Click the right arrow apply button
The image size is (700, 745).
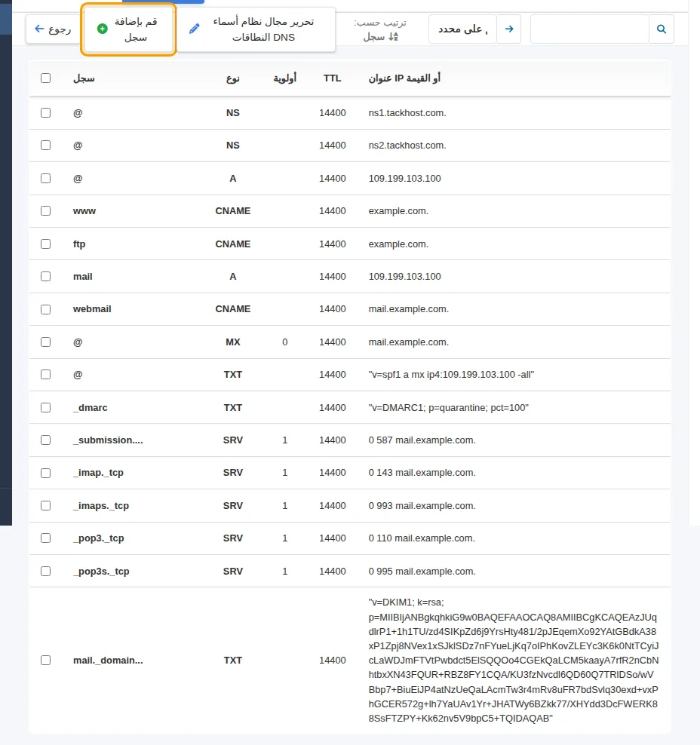[x=509, y=29]
